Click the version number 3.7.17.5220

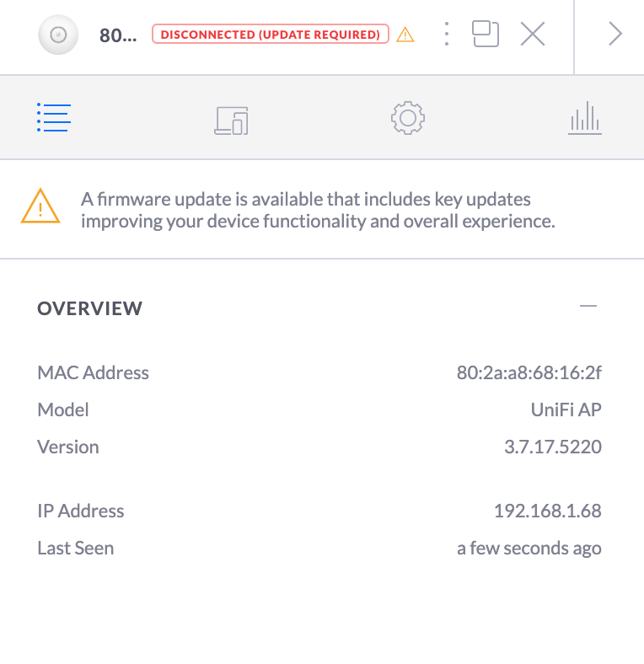(x=552, y=447)
